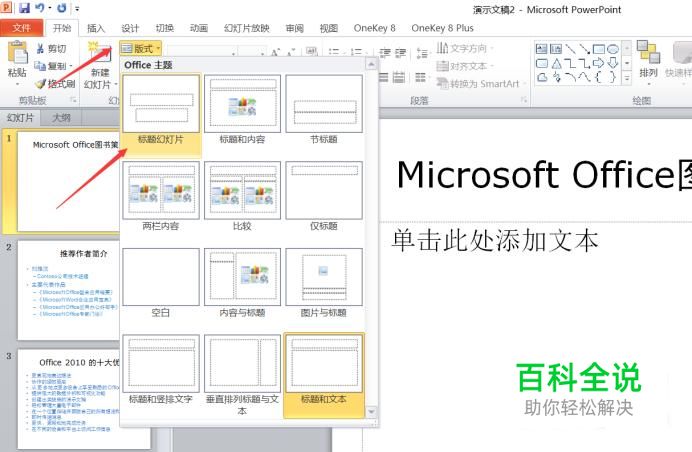Select slide 1 thumbnail
The image size is (692, 452).
pyautogui.click(x=68, y=181)
